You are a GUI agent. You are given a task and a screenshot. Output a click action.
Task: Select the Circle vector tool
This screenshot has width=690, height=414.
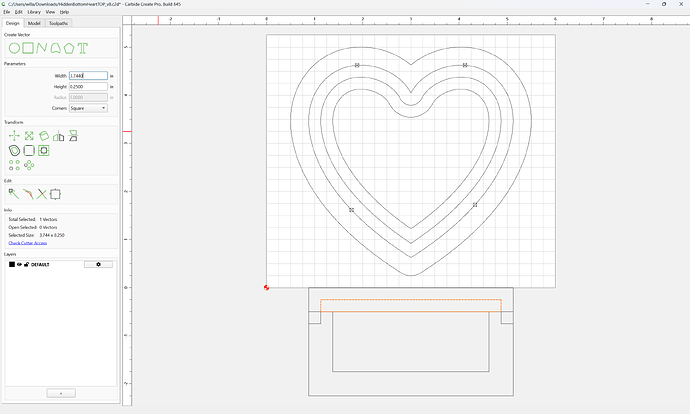[14, 48]
